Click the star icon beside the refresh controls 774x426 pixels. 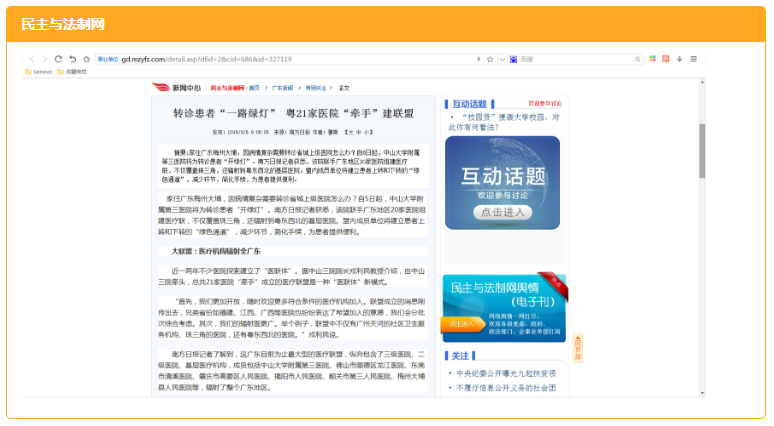pos(86,59)
